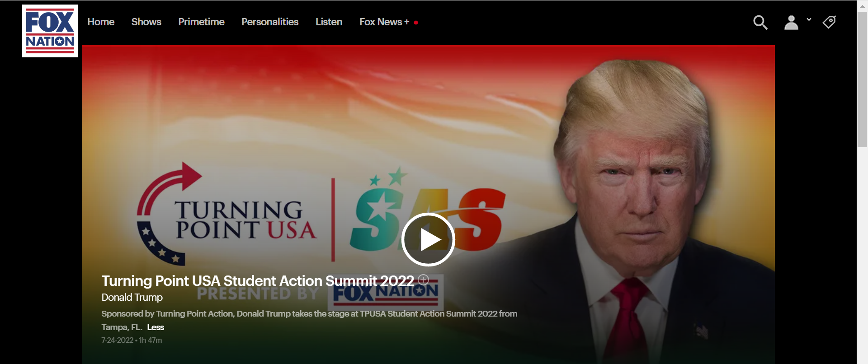Collapse description with Less link
Image resolution: width=868 pixels, height=364 pixels.
[x=156, y=327]
